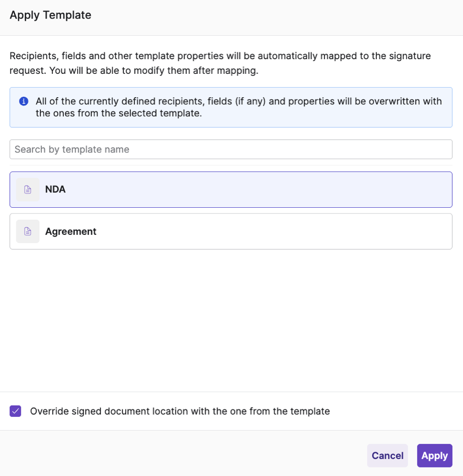This screenshot has width=463, height=476.
Task: Click the document icon beside NDA
Action: click(x=27, y=189)
